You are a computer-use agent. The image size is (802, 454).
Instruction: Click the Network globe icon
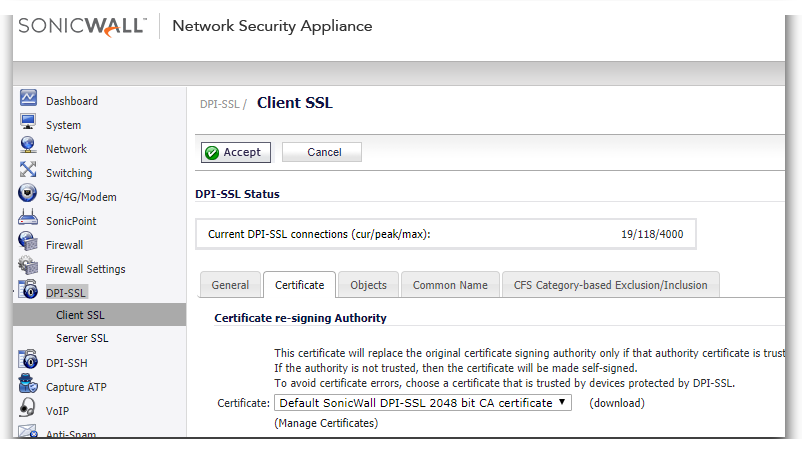(x=28, y=145)
